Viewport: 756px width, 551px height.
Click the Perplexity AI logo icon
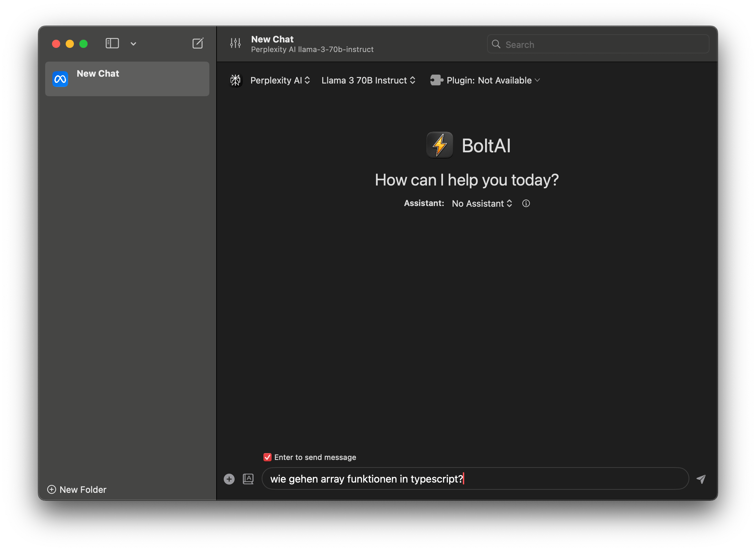click(235, 80)
